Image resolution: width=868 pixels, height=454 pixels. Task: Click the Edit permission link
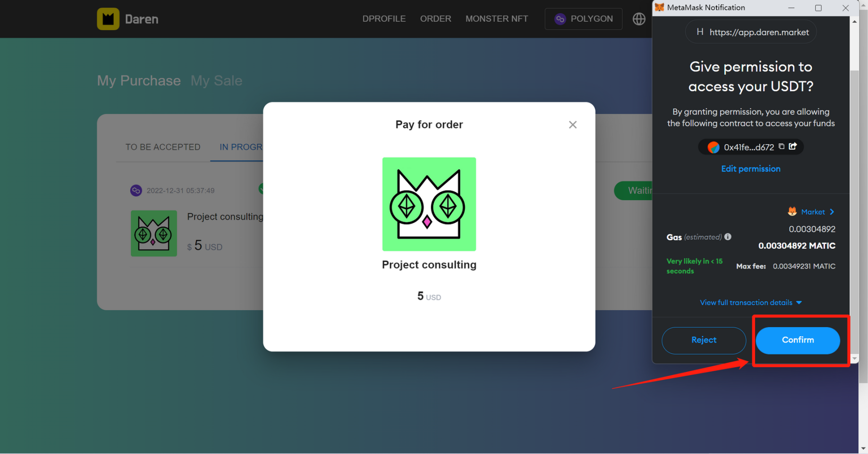pos(750,169)
